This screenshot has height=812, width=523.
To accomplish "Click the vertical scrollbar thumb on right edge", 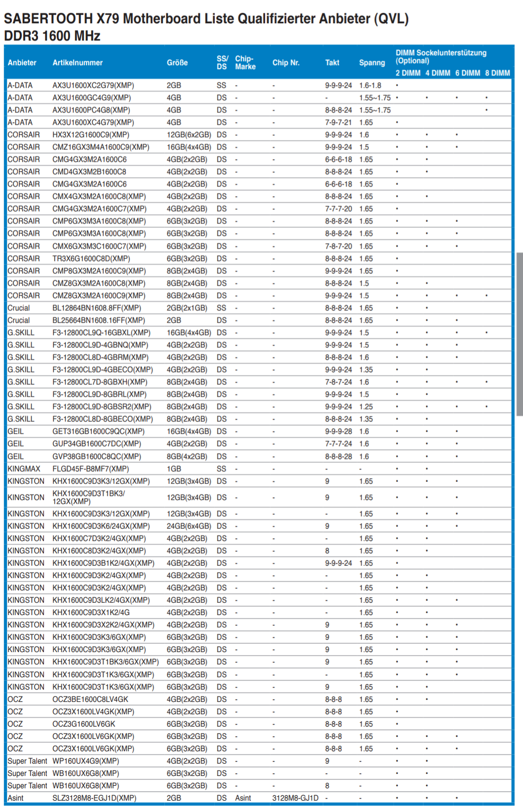I will click(x=520, y=334).
